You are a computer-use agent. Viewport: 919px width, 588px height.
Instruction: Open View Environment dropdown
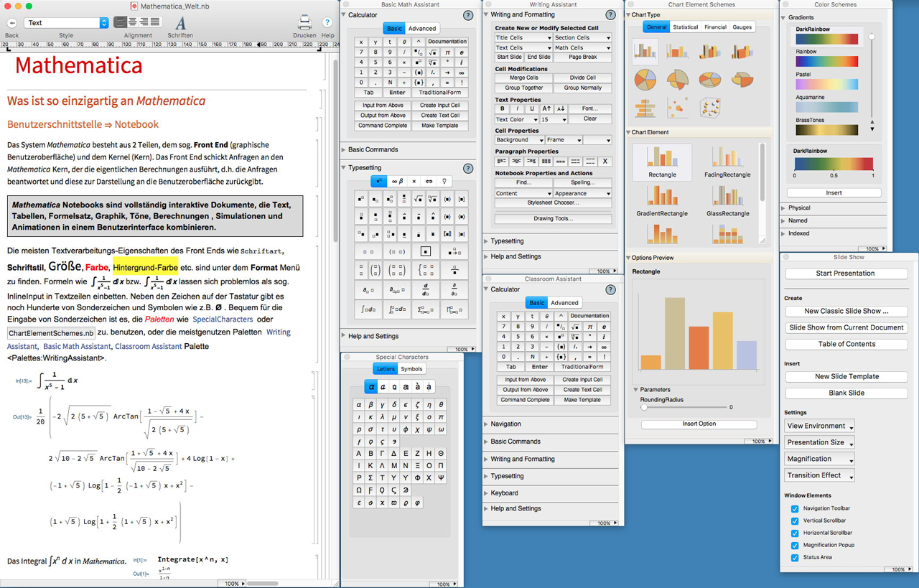(x=819, y=426)
